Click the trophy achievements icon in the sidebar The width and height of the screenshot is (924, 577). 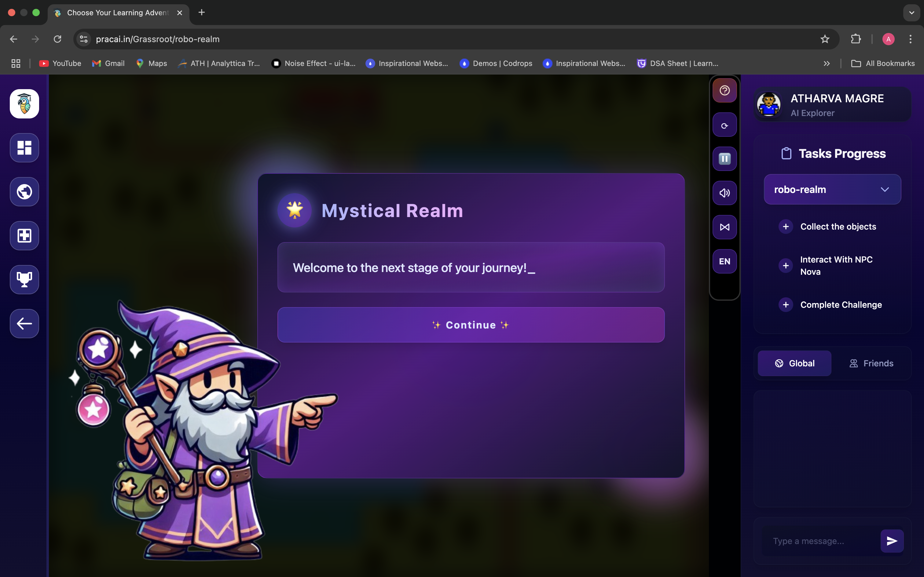pyautogui.click(x=24, y=279)
